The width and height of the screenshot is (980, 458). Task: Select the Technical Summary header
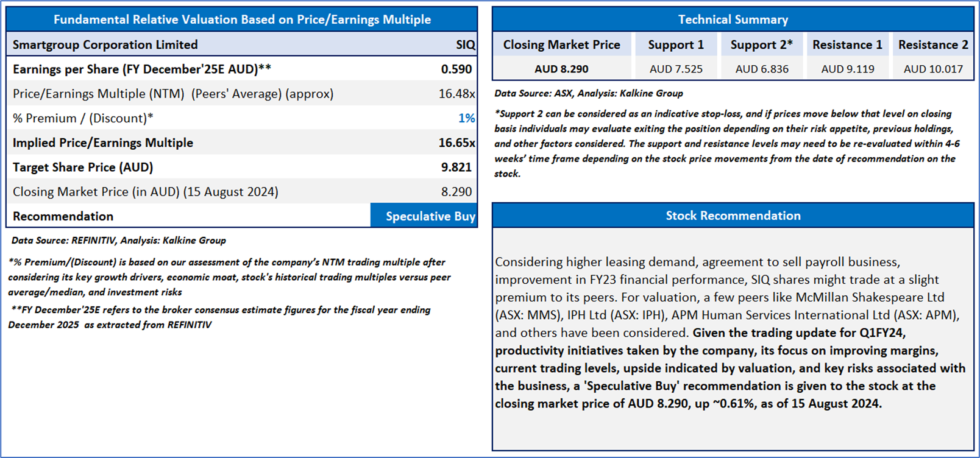point(733,19)
